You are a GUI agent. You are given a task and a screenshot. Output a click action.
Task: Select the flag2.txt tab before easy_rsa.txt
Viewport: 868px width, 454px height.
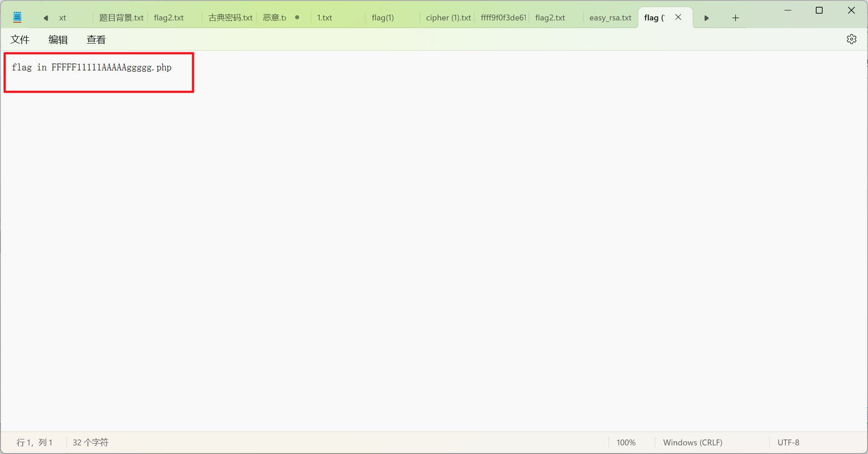556,18
